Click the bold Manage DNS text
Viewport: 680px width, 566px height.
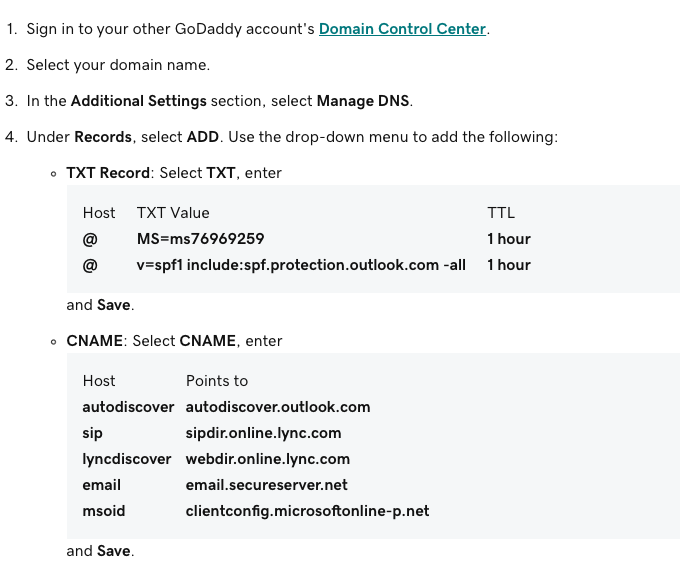pos(363,101)
